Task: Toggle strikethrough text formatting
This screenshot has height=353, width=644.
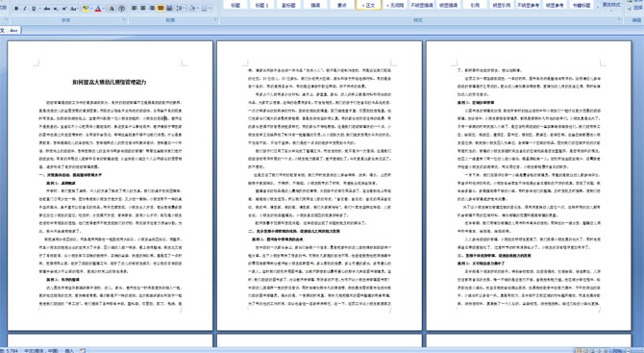Action: coord(46,9)
